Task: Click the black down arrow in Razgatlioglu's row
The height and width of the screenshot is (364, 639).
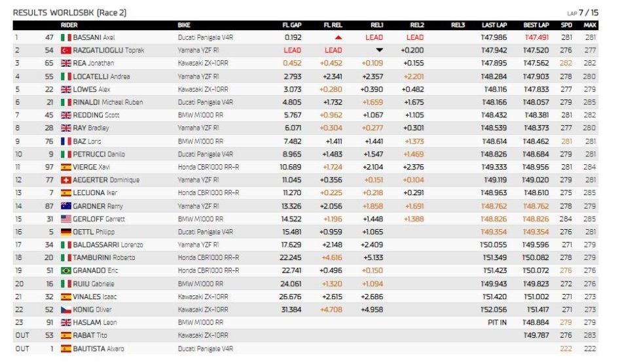Action: coord(380,50)
